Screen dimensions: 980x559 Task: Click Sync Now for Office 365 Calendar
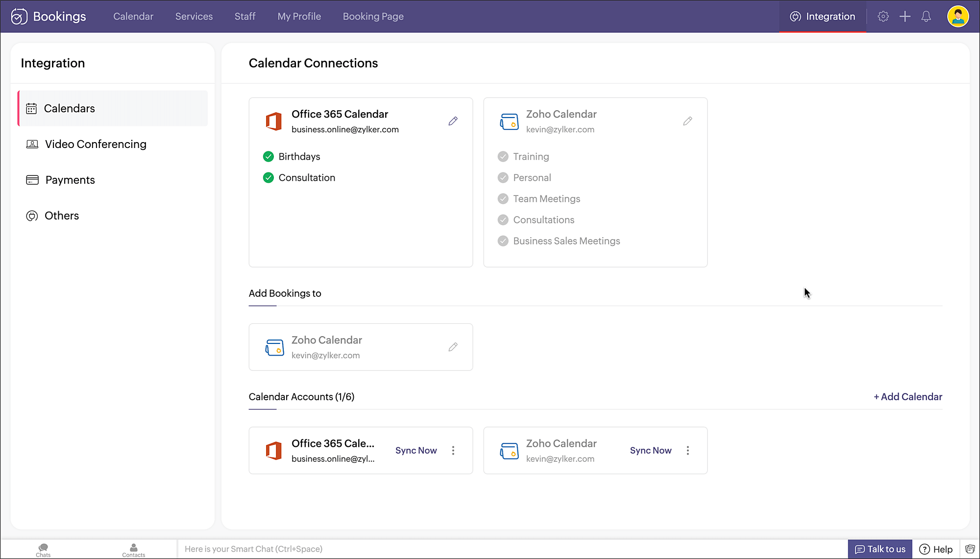tap(416, 451)
